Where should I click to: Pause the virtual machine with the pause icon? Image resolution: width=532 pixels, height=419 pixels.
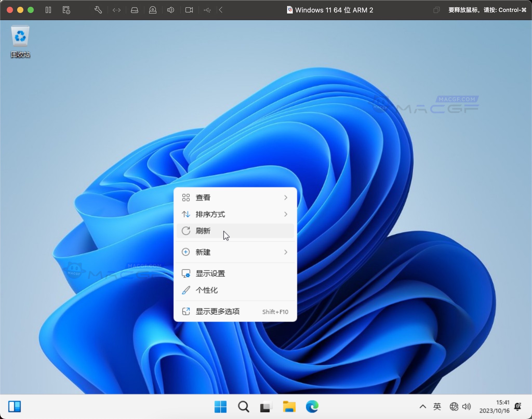point(48,10)
